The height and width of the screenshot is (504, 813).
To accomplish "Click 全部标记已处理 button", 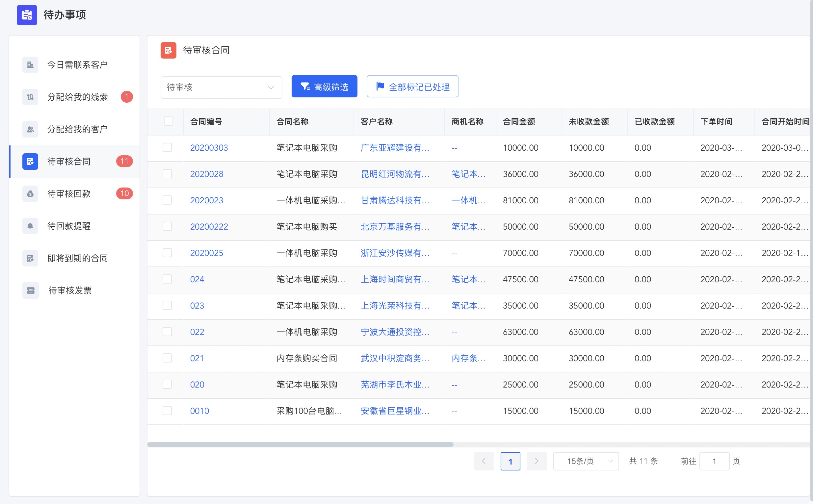I will (412, 87).
